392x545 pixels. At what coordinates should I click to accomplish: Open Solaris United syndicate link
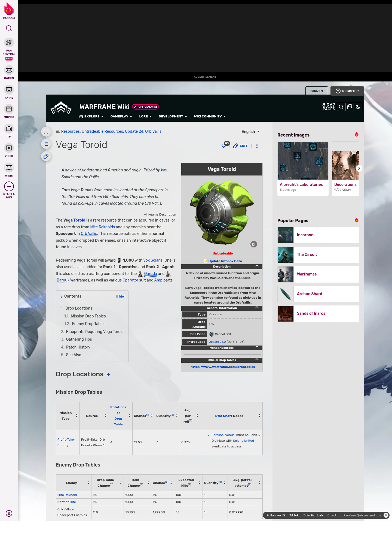243,441
